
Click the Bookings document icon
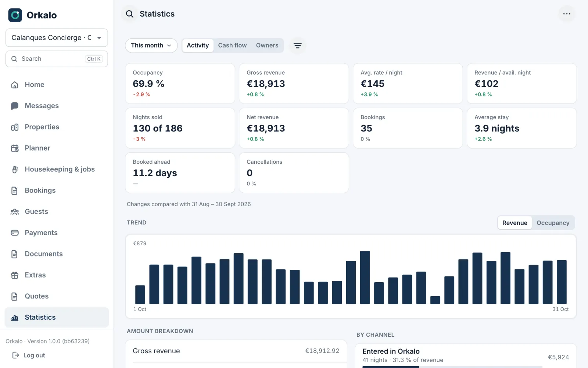[15, 191]
